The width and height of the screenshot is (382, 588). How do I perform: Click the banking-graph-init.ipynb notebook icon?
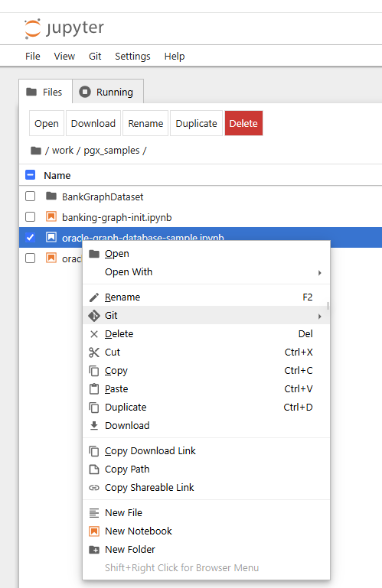pyautogui.click(x=51, y=216)
